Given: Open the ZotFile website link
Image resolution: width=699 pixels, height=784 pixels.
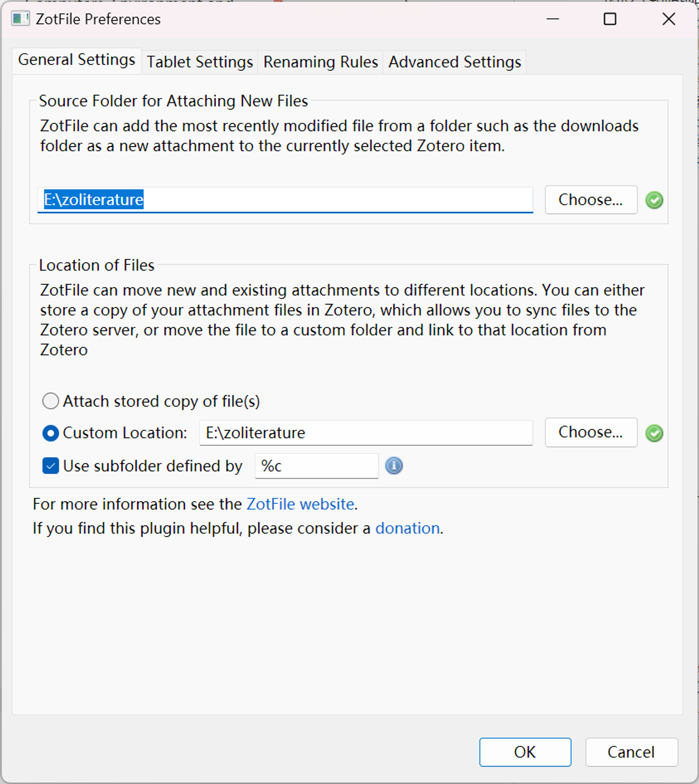Looking at the screenshot, I should (300, 504).
